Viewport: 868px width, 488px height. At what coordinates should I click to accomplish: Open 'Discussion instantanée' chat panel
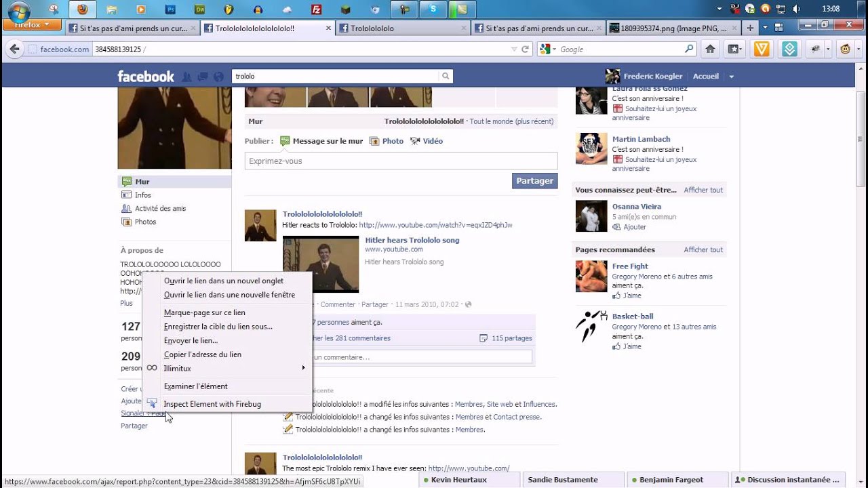[x=789, y=480]
